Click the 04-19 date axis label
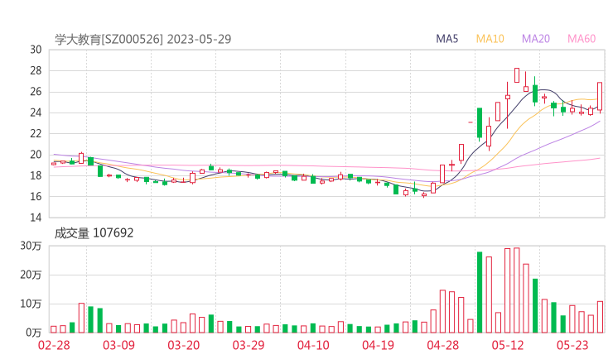The image size is (613, 364). (378, 345)
